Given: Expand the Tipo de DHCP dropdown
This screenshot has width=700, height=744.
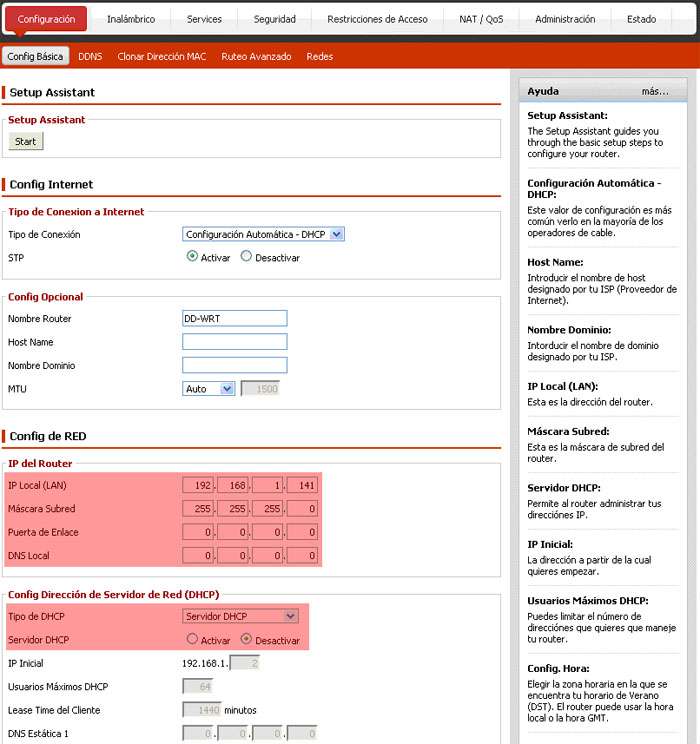Looking at the screenshot, I should pyautogui.click(x=241, y=616).
